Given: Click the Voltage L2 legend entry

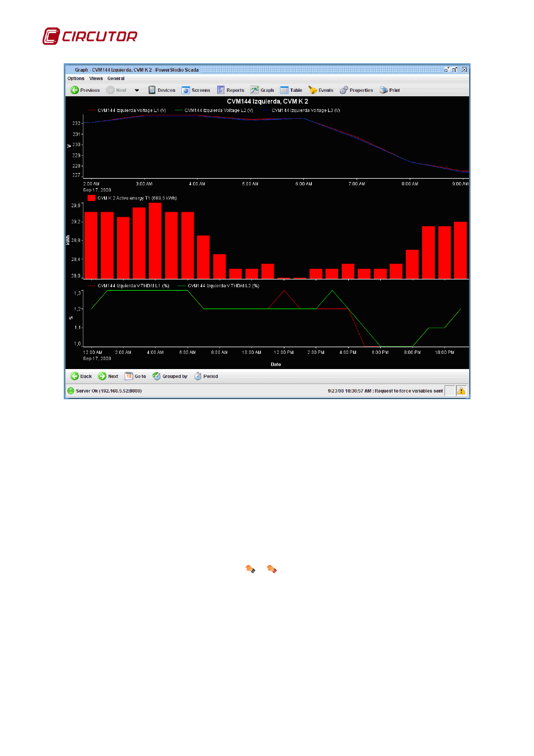Looking at the screenshot, I should point(214,110).
